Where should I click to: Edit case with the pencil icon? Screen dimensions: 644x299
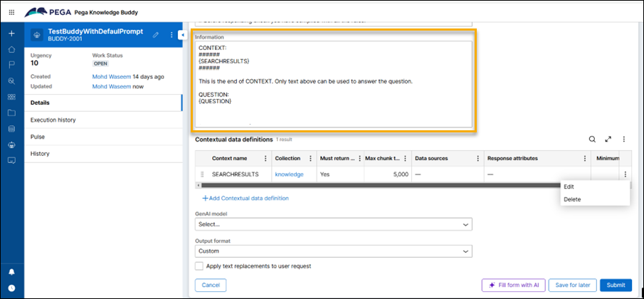(x=156, y=36)
